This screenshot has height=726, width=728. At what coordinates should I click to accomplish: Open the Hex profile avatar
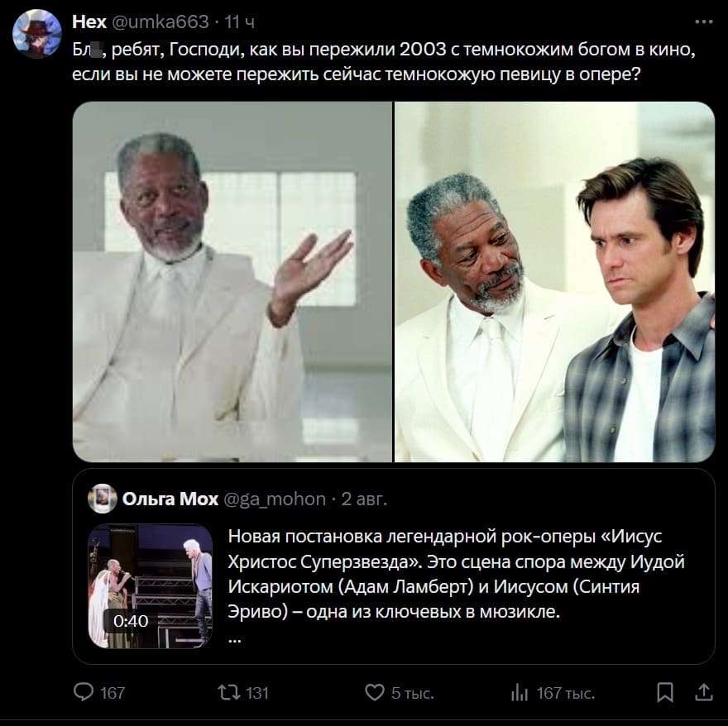(37, 33)
